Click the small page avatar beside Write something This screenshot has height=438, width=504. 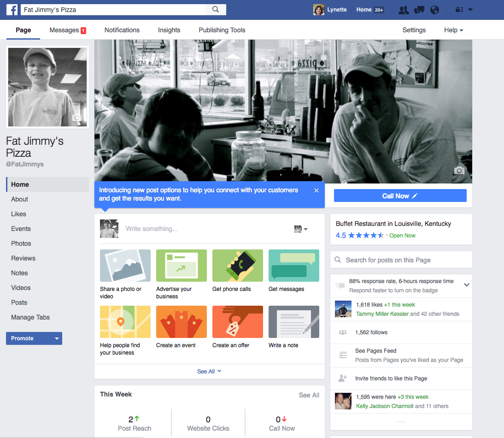coord(109,229)
